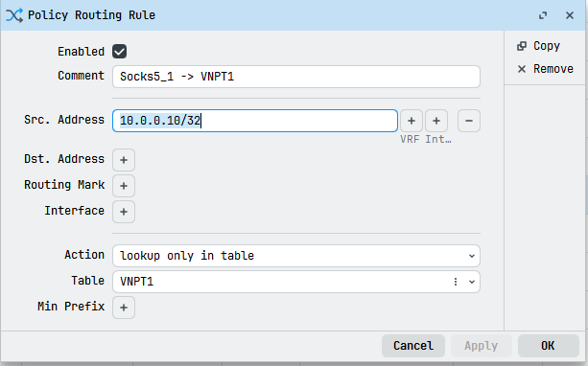Open the Action dropdown lookup only in table
Image resolution: width=588 pixels, height=366 pixels.
point(295,256)
